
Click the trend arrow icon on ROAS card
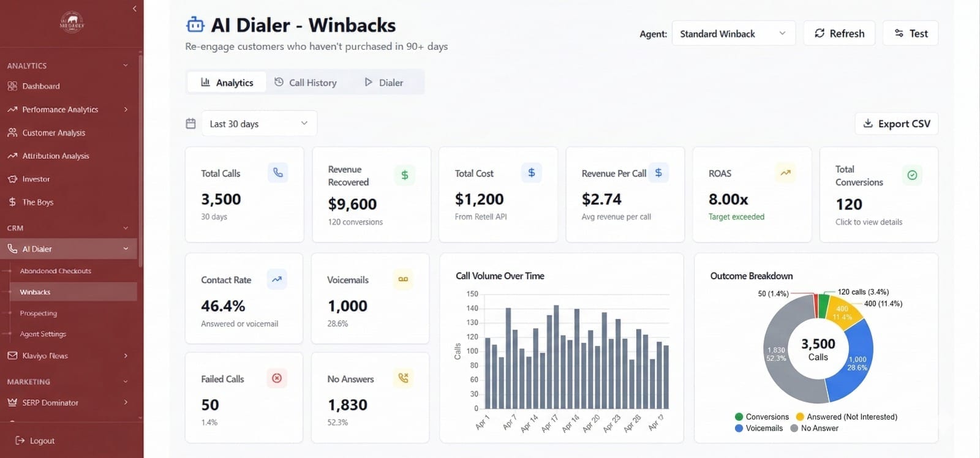(x=785, y=173)
